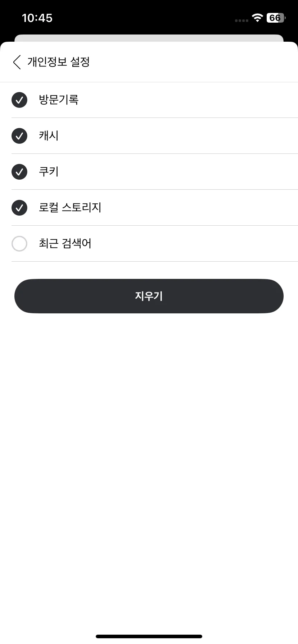Tap the 지우기 clear button
The height and width of the screenshot is (644, 298).
pyautogui.click(x=149, y=296)
